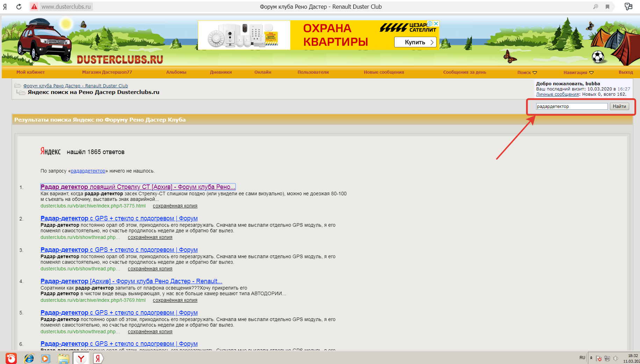
Task: Open сохранённая копия for result 5
Action: click(150, 332)
